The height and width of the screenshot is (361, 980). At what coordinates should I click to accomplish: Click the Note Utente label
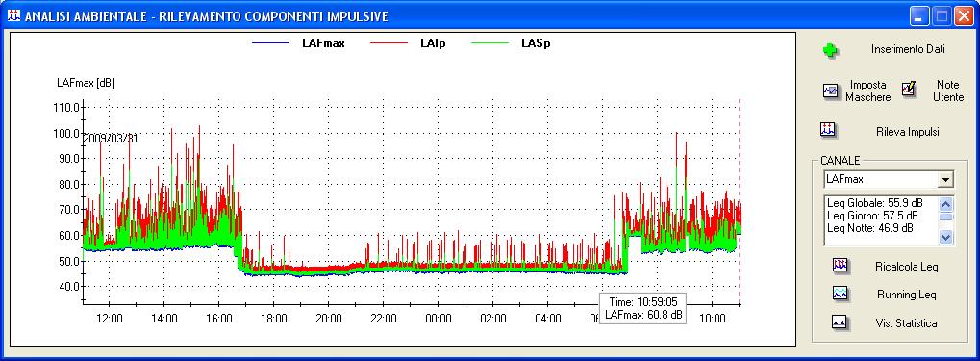[948, 91]
